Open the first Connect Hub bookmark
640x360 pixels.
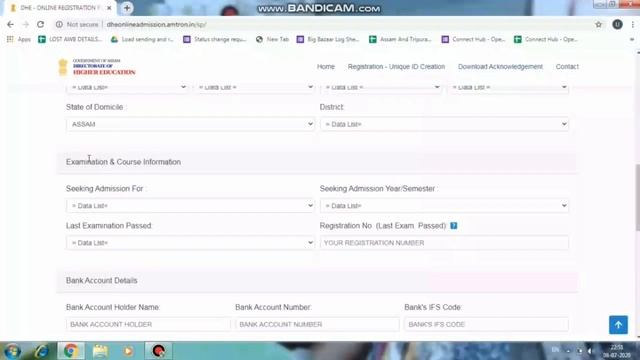tap(473, 39)
